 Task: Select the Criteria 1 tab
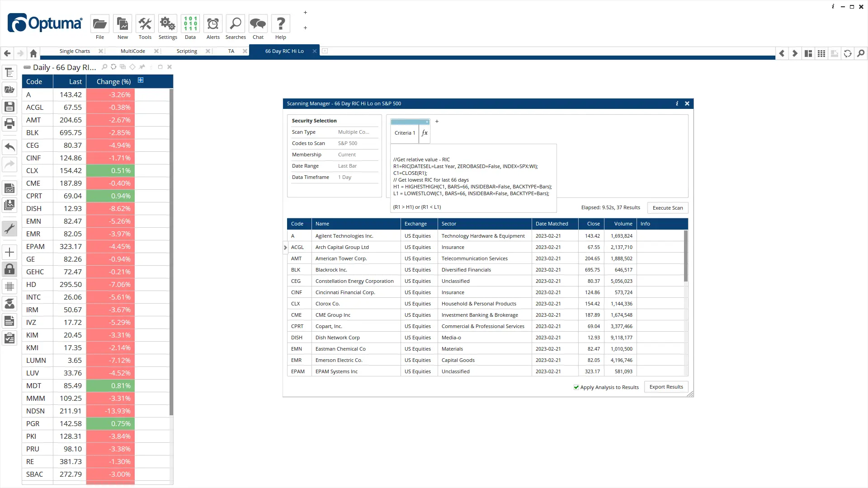(x=405, y=133)
